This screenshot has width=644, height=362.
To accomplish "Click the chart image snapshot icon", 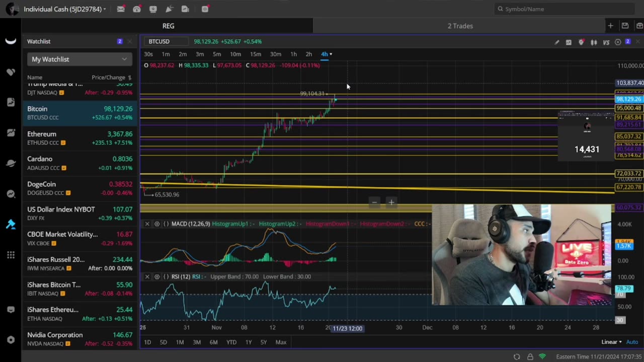I will pos(569,42).
